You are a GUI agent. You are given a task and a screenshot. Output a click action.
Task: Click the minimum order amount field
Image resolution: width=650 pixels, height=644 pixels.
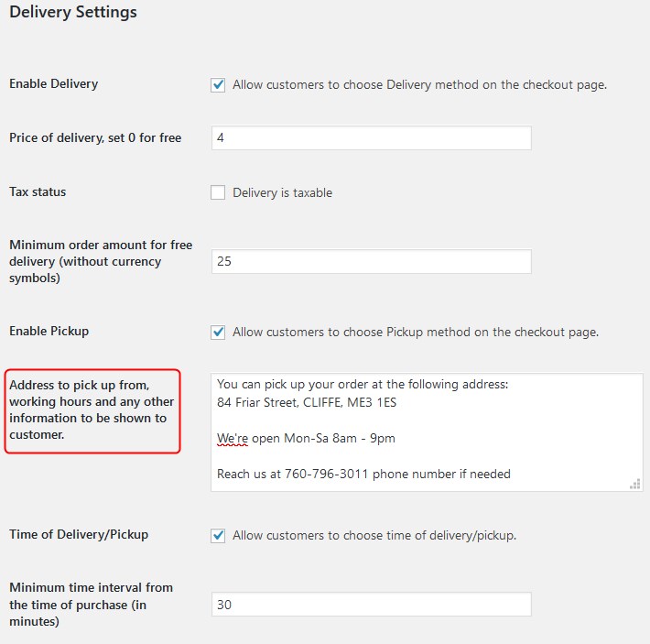pos(371,261)
